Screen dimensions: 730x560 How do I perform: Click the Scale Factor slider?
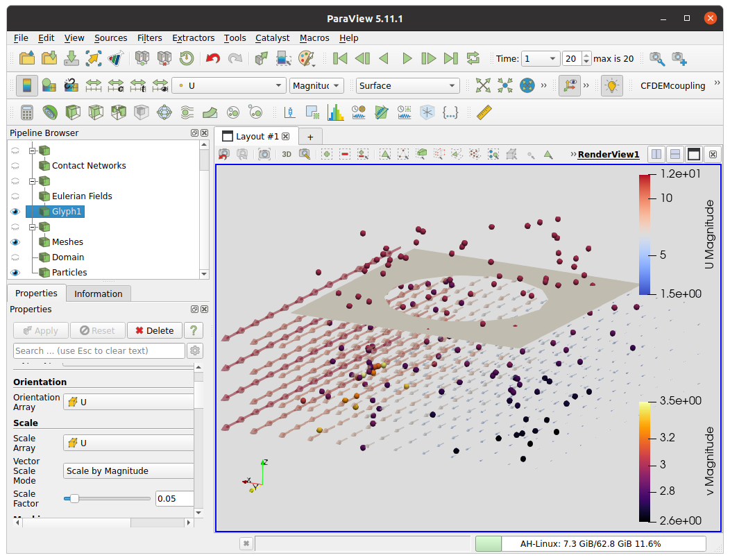[107, 498]
